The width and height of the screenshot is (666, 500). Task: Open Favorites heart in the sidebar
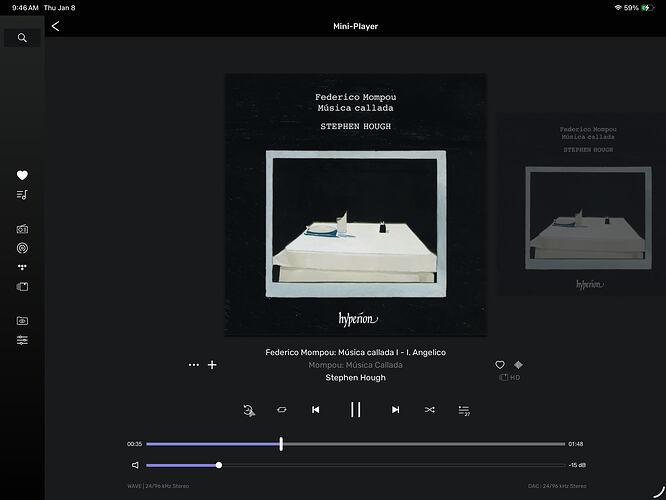pyautogui.click(x=22, y=175)
